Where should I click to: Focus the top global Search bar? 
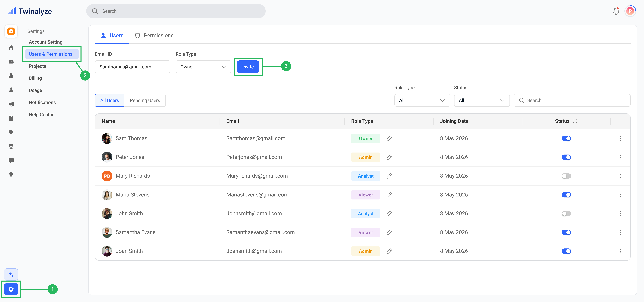click(176, 11)
